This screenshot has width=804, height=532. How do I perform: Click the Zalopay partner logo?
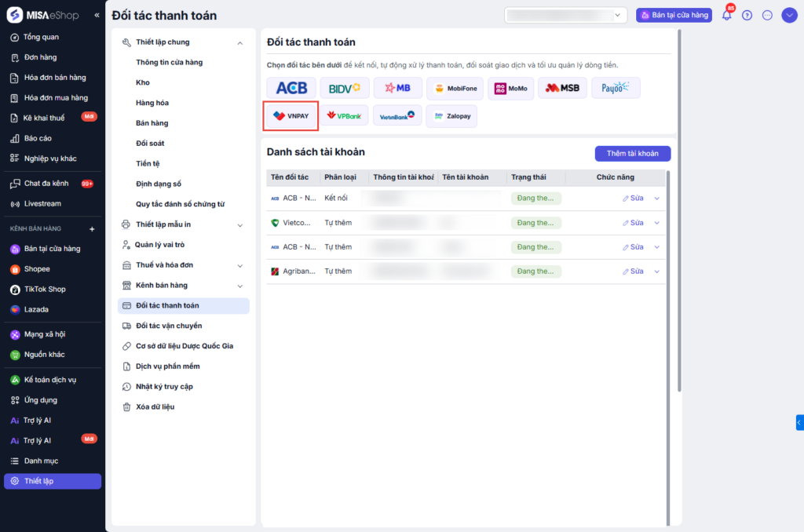click(451, 115)
